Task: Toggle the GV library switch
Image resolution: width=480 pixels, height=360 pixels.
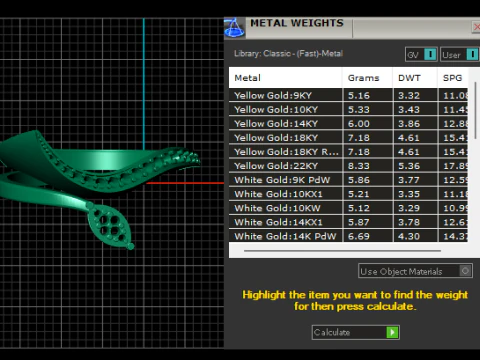Action: point(421,54)
